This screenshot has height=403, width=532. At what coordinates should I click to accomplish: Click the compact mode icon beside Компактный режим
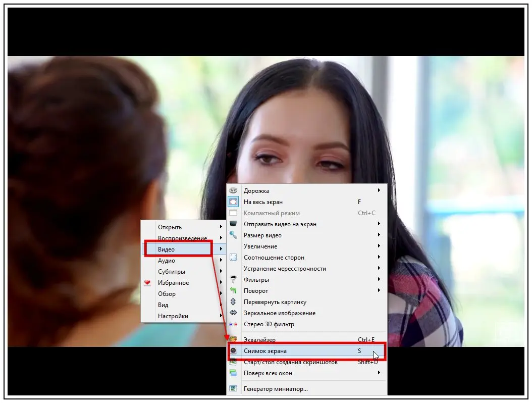coord(233,213)
